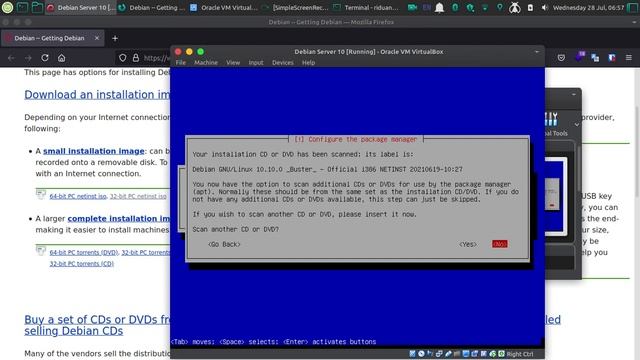The image size is (640, 360).
Task: Switch to SimpleScreenRecorder taskbar entry
Action: coord(295,7)
